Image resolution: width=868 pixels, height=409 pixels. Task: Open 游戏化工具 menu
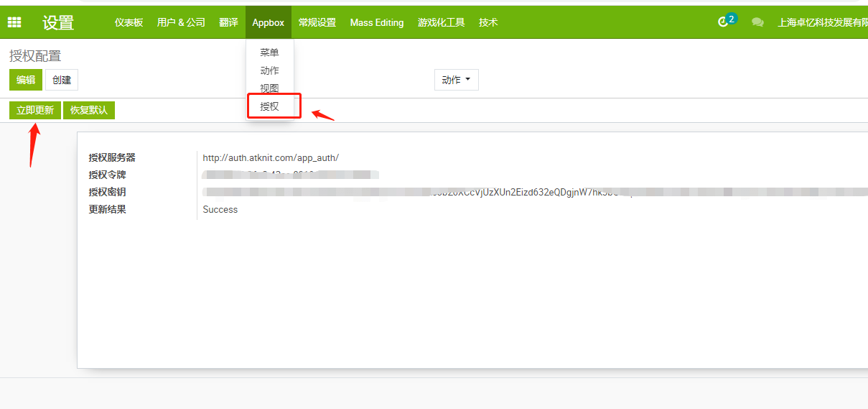tap(441, 22)
